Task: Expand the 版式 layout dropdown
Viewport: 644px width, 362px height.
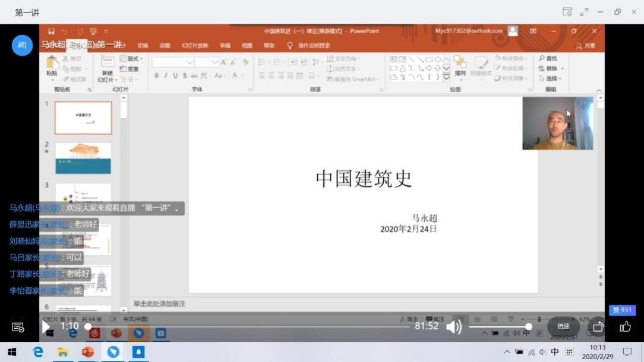Action: [x=132, y=59]
